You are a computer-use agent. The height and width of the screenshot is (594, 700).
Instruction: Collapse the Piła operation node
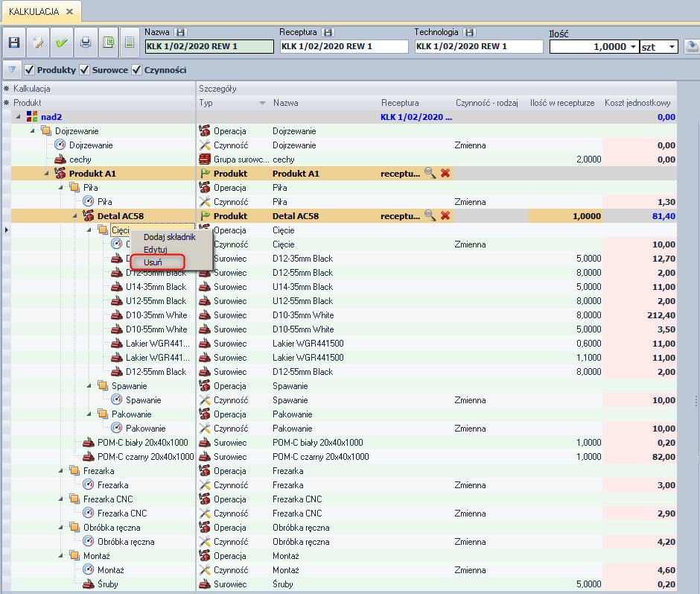pos(61,187)
